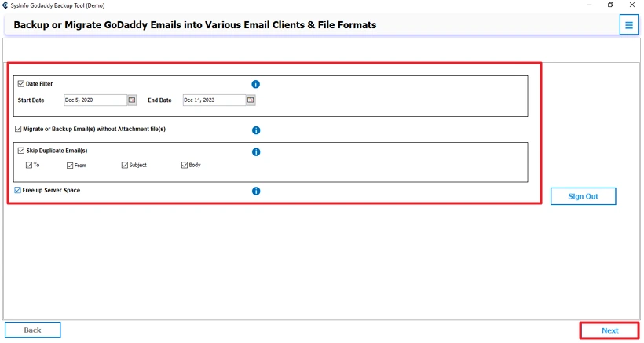Viewport: 644px width, 343px height.
Task: Uncheck the Subject duplicate criterion
Action: tap(124, 165)
